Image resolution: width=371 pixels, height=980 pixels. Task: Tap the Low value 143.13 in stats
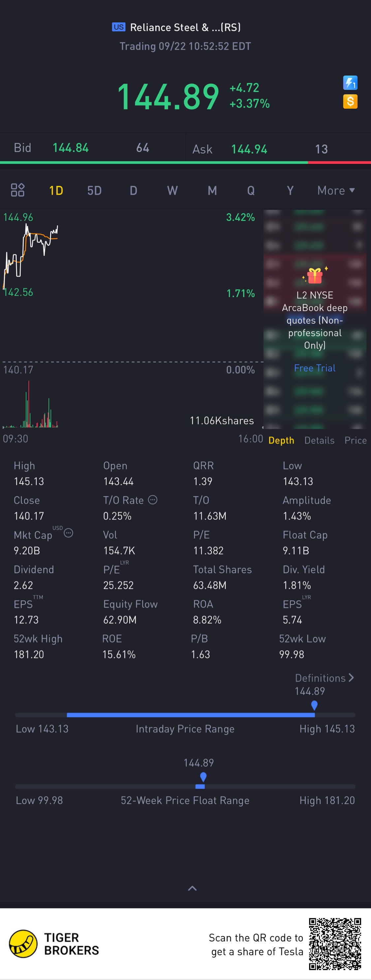[298, 481]
